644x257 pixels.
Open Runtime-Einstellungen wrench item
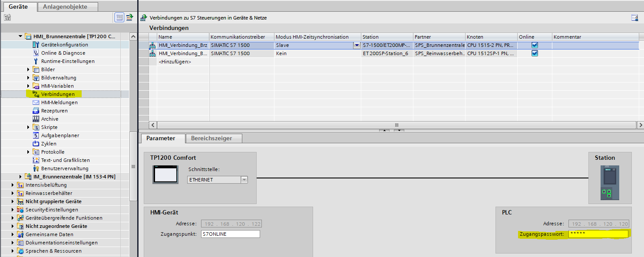click(x=67, y=61)
